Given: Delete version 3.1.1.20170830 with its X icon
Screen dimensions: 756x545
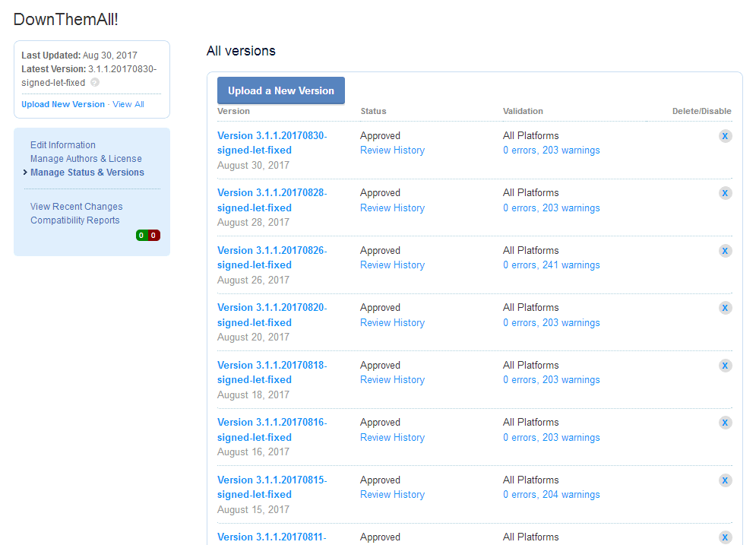Looking at the screenshot, I should tap(725, 136).
